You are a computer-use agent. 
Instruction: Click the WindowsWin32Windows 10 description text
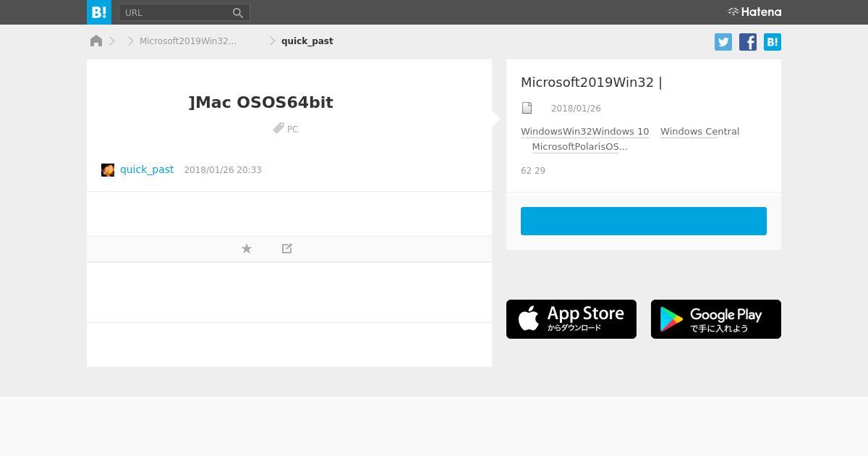click(x=584, y=131)
